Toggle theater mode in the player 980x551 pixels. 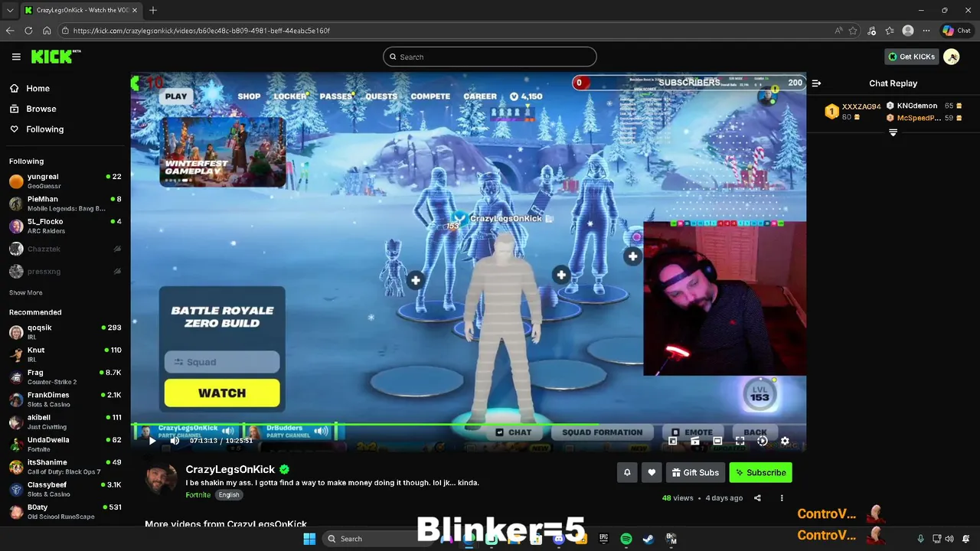[x=717, y=441]
